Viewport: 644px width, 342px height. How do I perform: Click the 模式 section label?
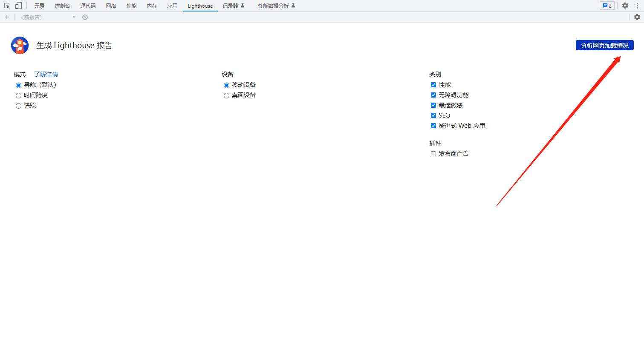point(20,74)
